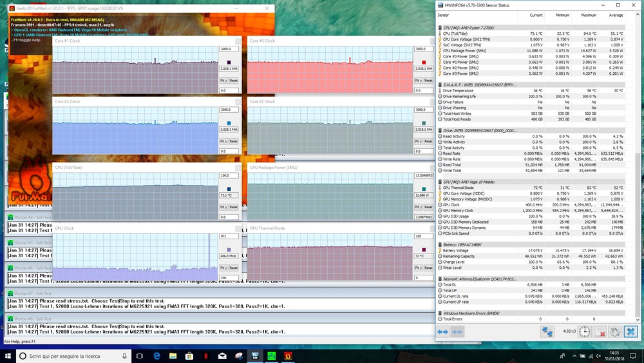The width and height of the screenshot is (644, 363).
Task: Open File Explorer from the taskbar
Action: [x=173, y=356]
